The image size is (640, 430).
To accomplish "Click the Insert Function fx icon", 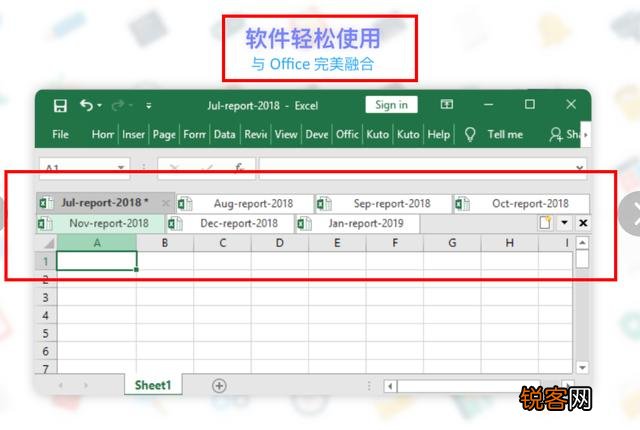I will coord(239,168).
